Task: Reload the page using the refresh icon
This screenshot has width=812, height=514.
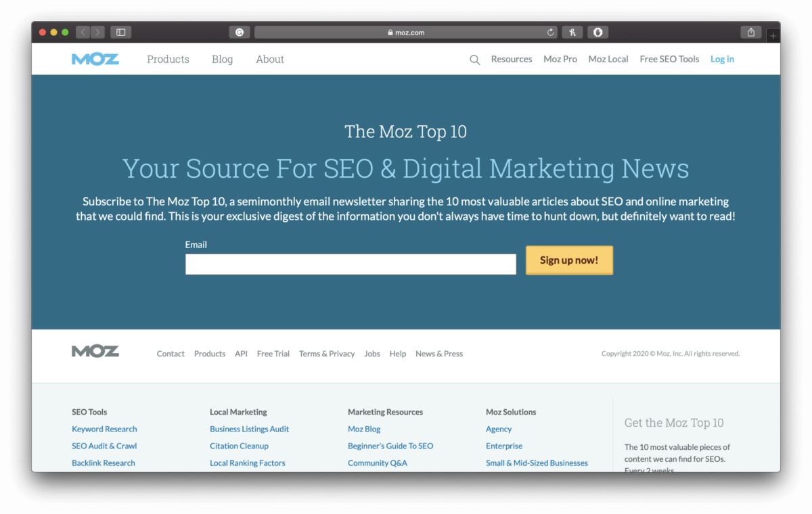Action: pyautogui.click(x=550, y=32)
